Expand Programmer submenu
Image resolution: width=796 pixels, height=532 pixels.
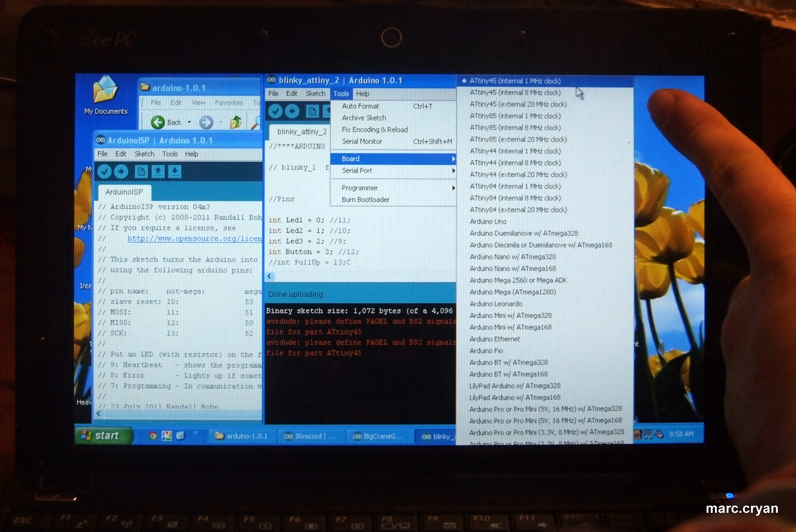(393, 188)
